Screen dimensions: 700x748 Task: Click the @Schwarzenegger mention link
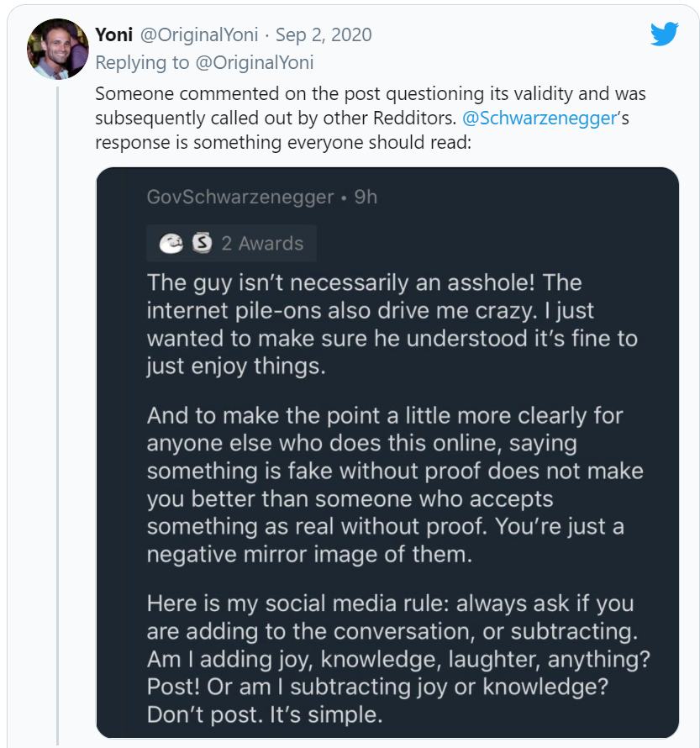539,118
